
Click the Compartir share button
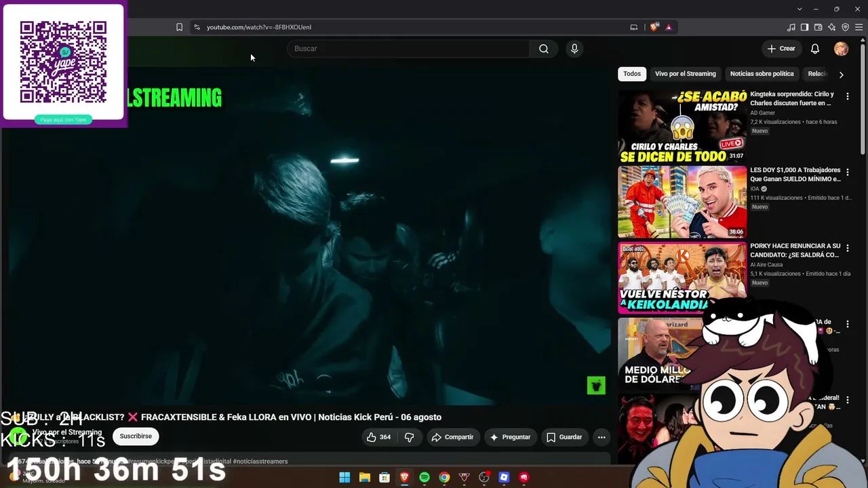(452, 437)
